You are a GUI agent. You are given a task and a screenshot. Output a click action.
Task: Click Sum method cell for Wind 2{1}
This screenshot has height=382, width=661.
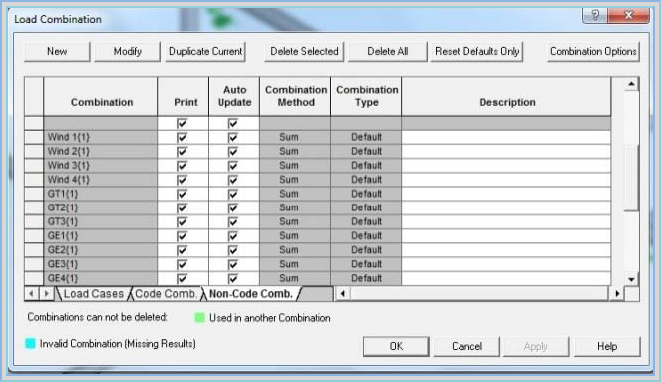tap(295, 151)
